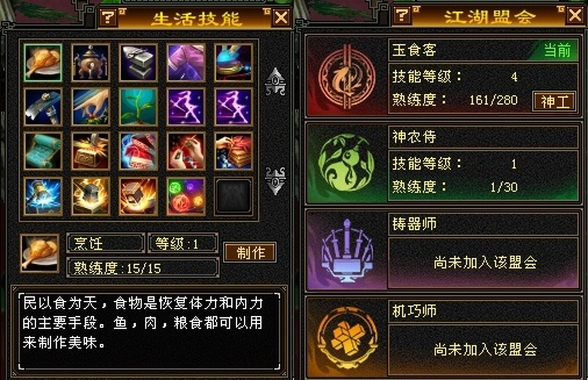Click the up arrow in skill list
Viewport: 588px width, 380px height.
[x=275, y=81]
